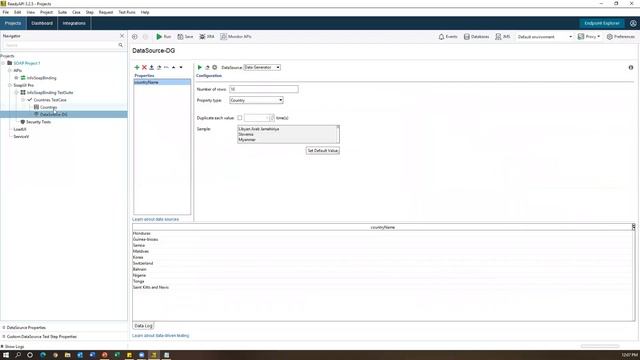Open Preferences from the toolbar
This screenshot has width=640, height=360.
point(621,37)
